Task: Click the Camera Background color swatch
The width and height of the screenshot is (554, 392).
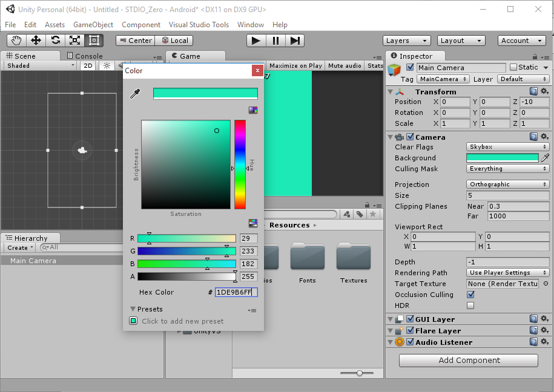Action: point(503,158)
